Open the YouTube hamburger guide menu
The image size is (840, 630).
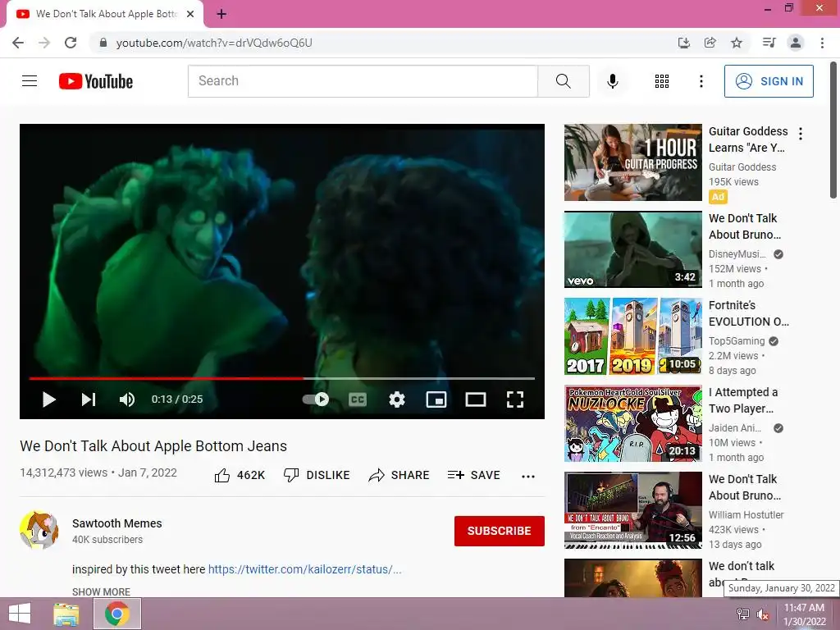click(x=30, y=81)
